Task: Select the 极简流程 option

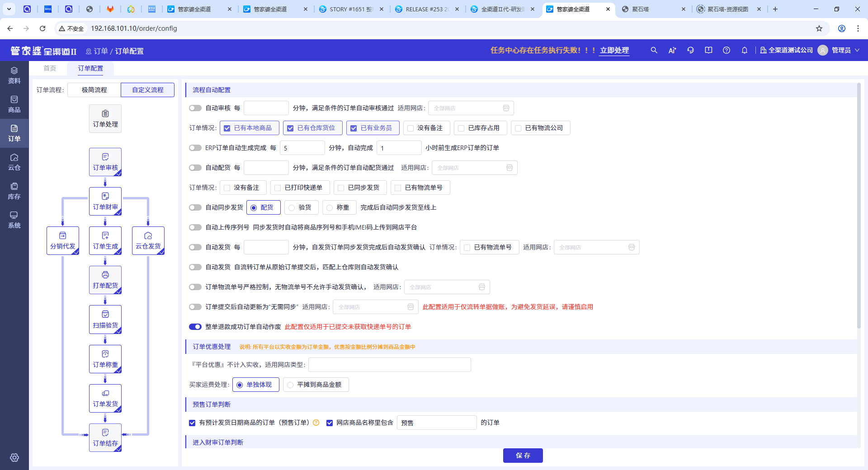Action: pos(94,90)
